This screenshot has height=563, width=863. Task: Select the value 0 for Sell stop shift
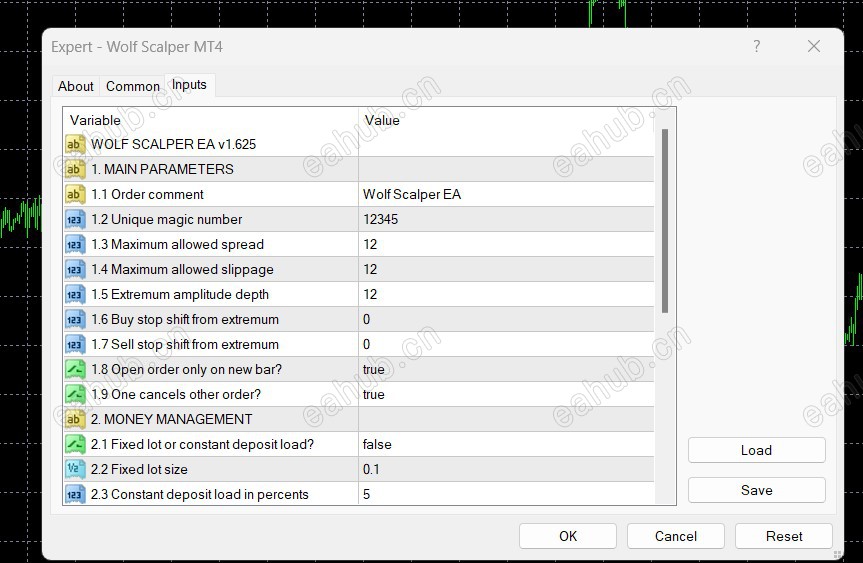[x=367, y=345]
